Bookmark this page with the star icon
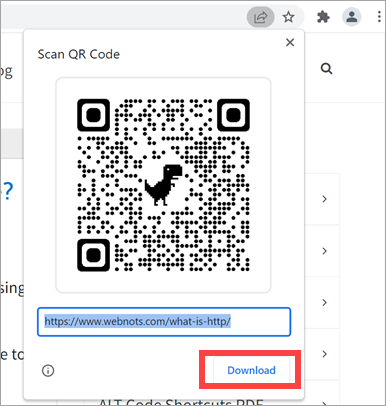Image resolution: width=386 pixels, height=406 pixels. (x=288, y=17)
